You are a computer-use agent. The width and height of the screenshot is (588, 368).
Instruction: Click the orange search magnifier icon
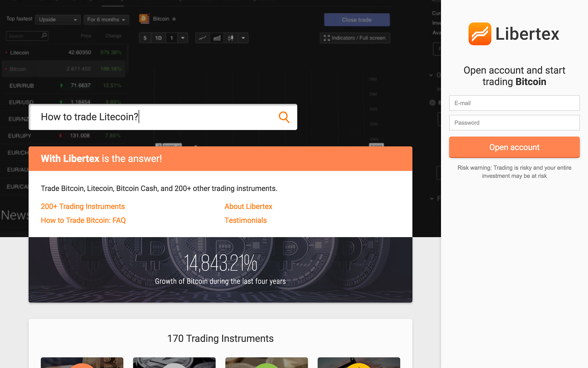click(284, 117)
